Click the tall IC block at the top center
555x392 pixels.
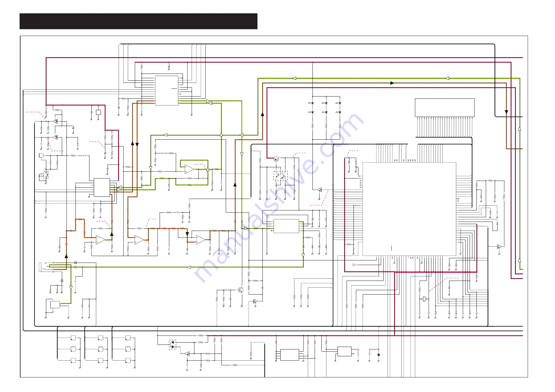click(167, 91)
